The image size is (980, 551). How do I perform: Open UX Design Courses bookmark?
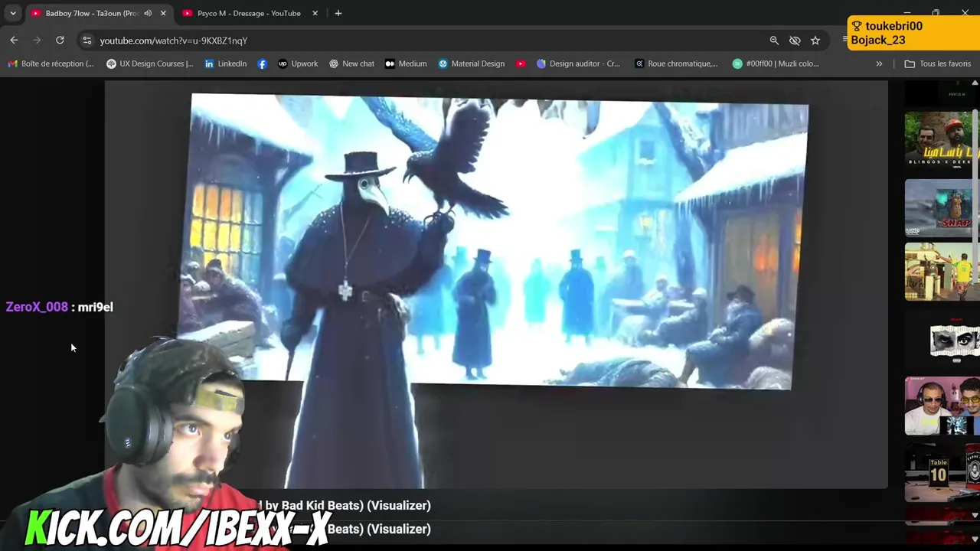150,64
